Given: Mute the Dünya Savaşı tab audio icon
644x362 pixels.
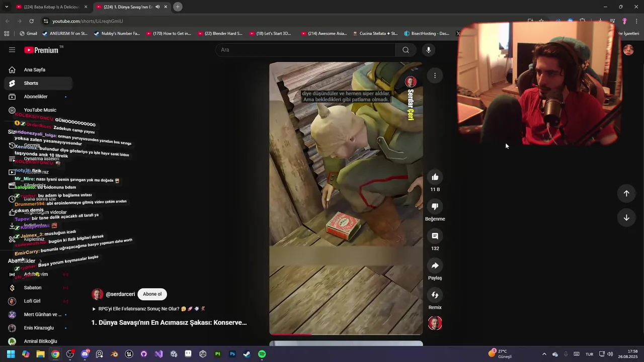Looking at the screenshot, I should point(157,7).
